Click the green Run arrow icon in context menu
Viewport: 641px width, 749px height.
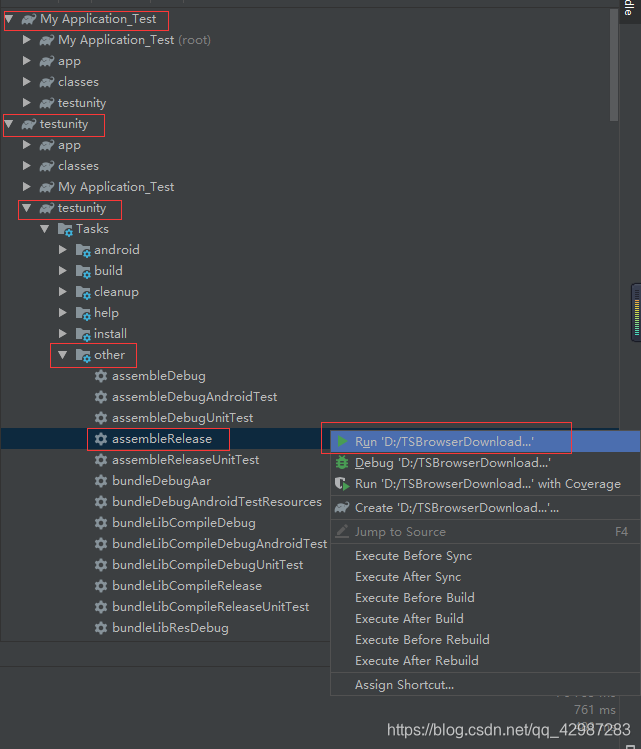342,441
